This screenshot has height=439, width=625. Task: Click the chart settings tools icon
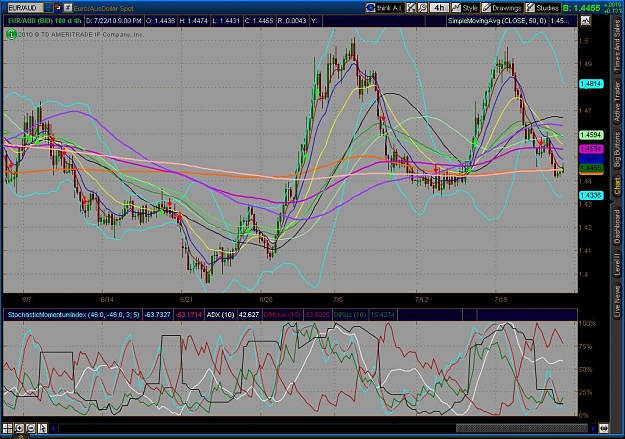[x=411, y=8]
